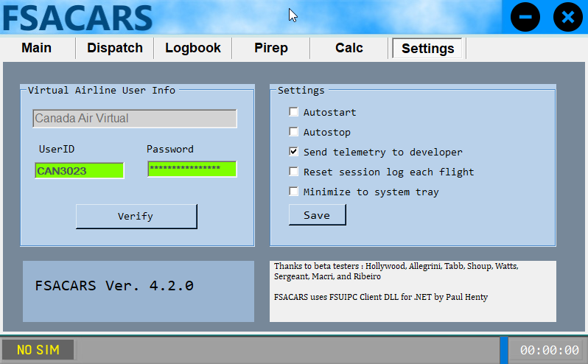Minimize the FSACARS window using the round minus icon
Viewport: 588px width, 364px height.
525,17
